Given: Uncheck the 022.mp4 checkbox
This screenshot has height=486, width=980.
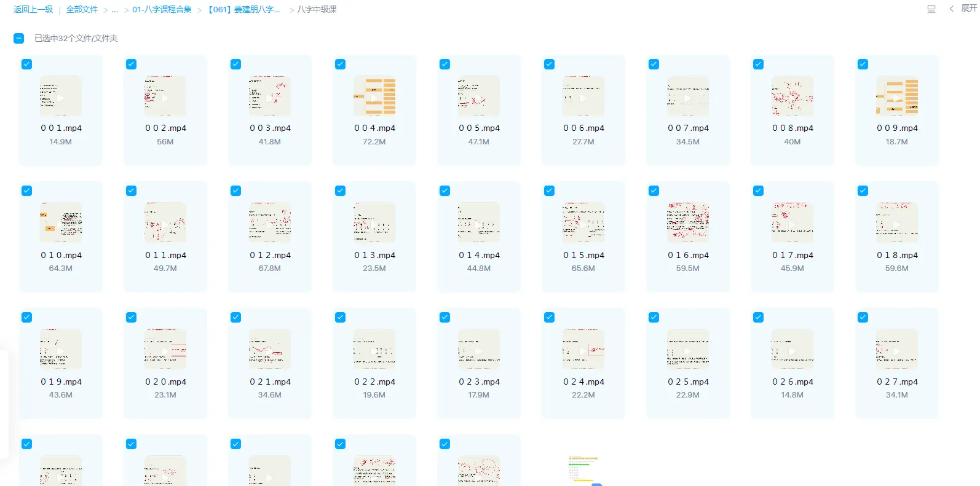Looking at the screenshot, I should click(341, 318).
